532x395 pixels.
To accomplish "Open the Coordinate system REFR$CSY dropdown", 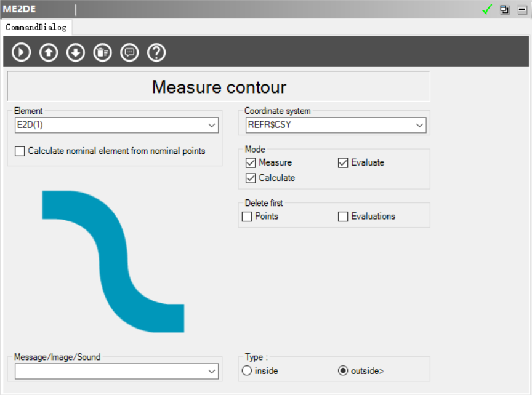I will tap(419, 126).
